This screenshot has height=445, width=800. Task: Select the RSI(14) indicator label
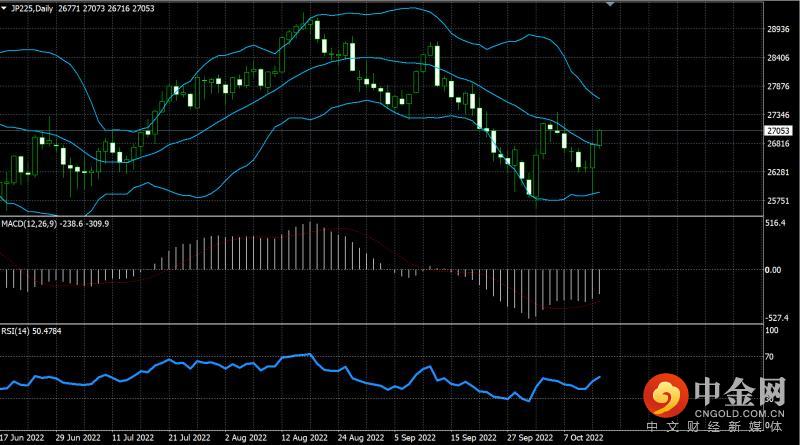click(x=16, y=330)
